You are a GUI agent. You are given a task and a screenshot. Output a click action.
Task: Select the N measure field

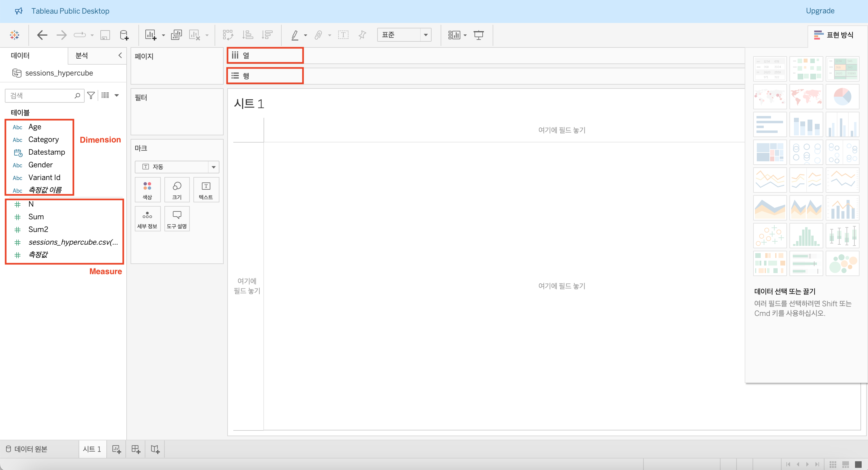31,204
